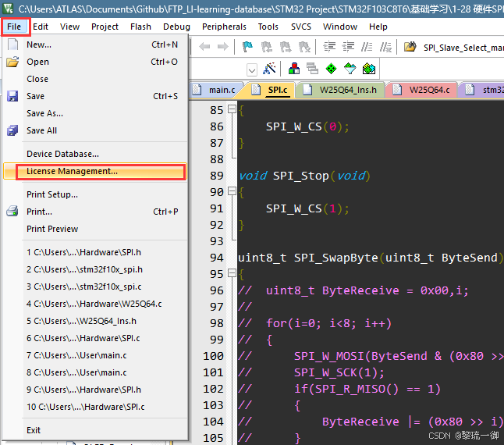Navigate backwards with the left arrow toolbar icon
Image resolution: width=504 pixels, height=445 pixels.
click(204, 47)
